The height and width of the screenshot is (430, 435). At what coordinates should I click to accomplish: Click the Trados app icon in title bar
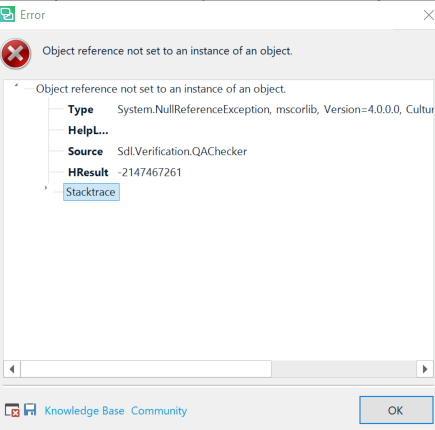[7, 15]
